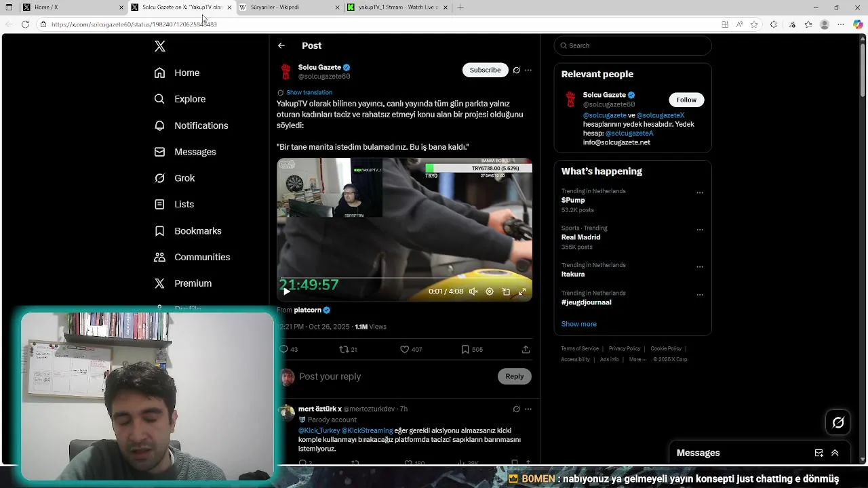Screen dimensions: 868x488
Task: Go back with the Post arrow
Action: point(281,45)
